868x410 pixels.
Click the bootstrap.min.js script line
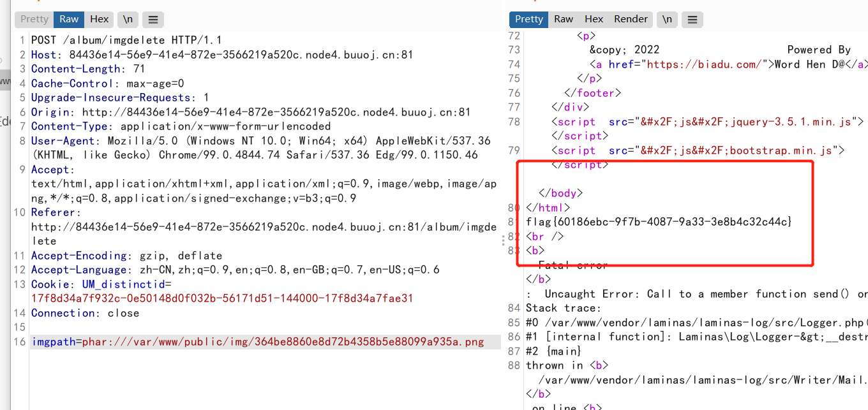[698, 150]
